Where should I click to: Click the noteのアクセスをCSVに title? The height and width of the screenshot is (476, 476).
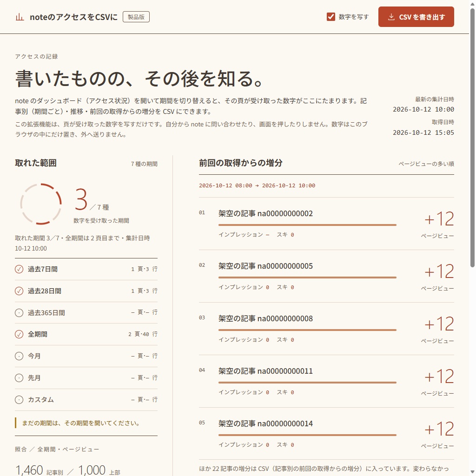point(73,17)
